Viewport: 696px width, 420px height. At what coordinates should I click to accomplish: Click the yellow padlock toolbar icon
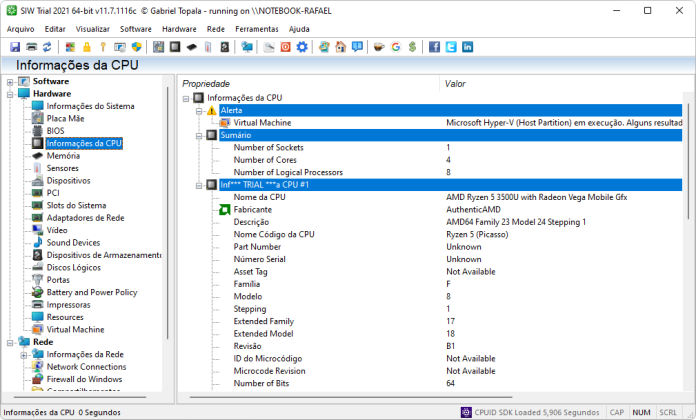[x=87, y=47]
